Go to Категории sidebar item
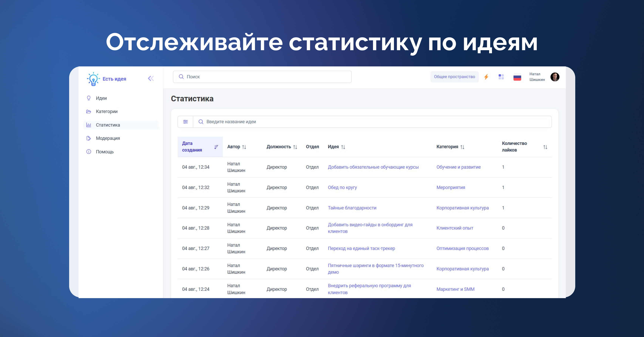 pos(107,111)
